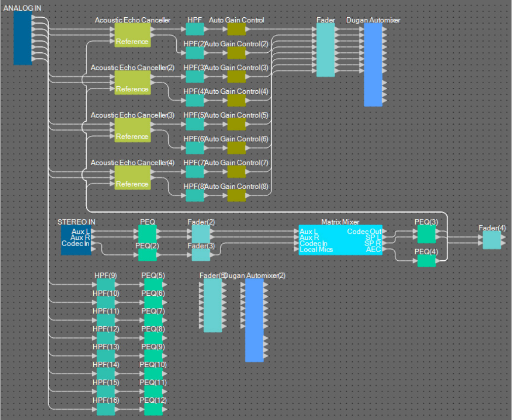This screenshot has height=420, width=512.
Task: Select the PEQ(12) equalizer block
Action: (x=153, y=409)
